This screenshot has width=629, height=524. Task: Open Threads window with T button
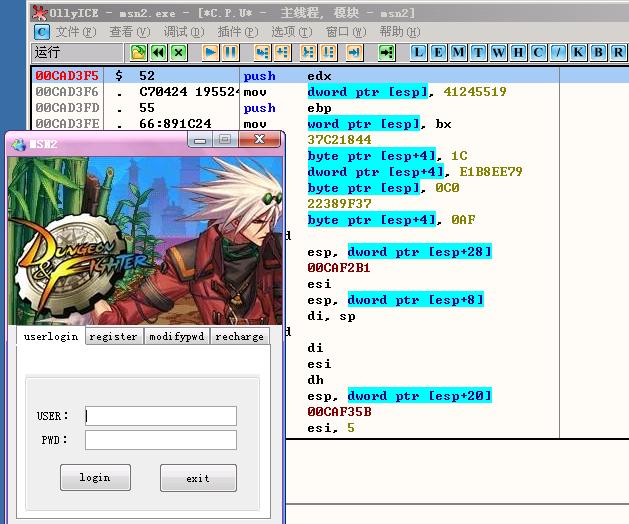click(478, 53)
